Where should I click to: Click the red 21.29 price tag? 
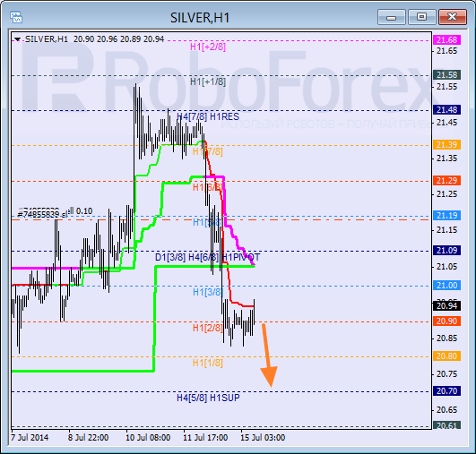click(x=446, y=181)
